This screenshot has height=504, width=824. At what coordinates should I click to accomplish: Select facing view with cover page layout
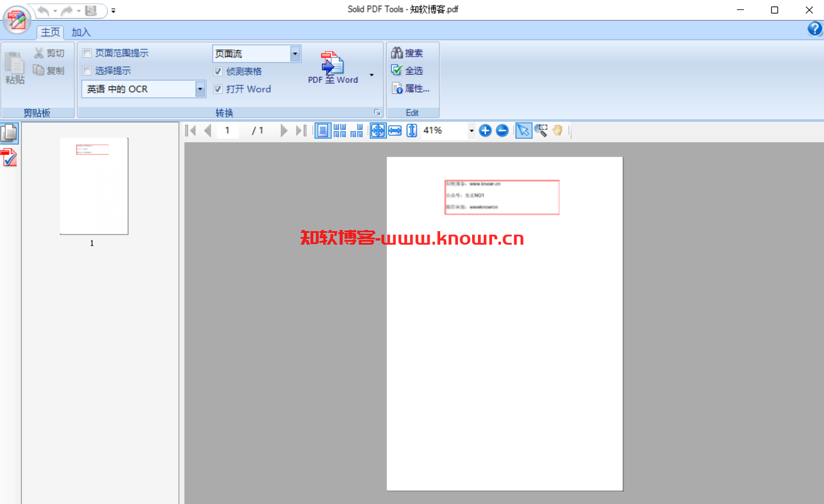pos(357,131)
